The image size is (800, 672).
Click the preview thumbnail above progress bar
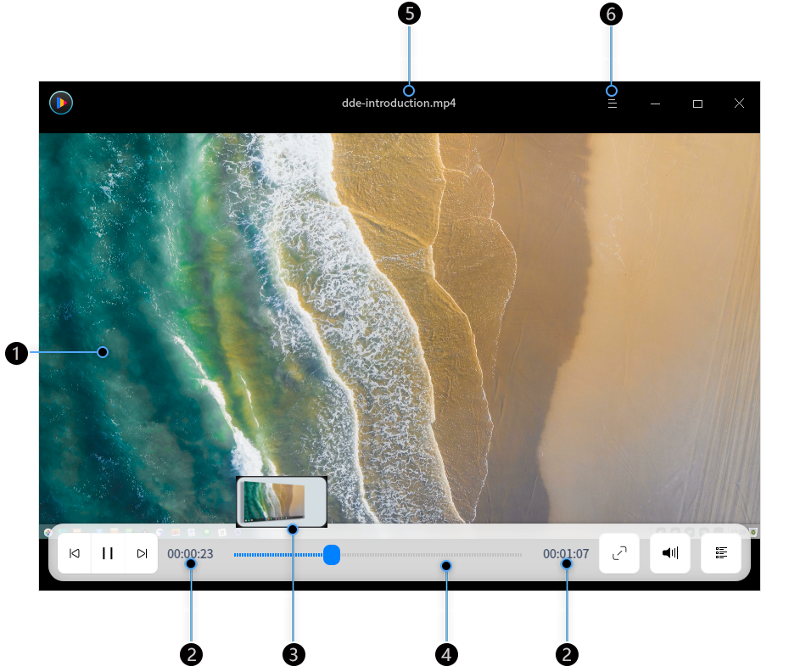click(x=281, y=501)
